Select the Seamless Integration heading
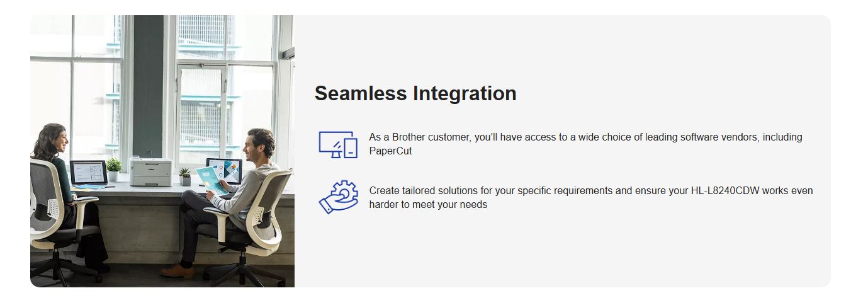868x305 pixels. click(415, 93)
